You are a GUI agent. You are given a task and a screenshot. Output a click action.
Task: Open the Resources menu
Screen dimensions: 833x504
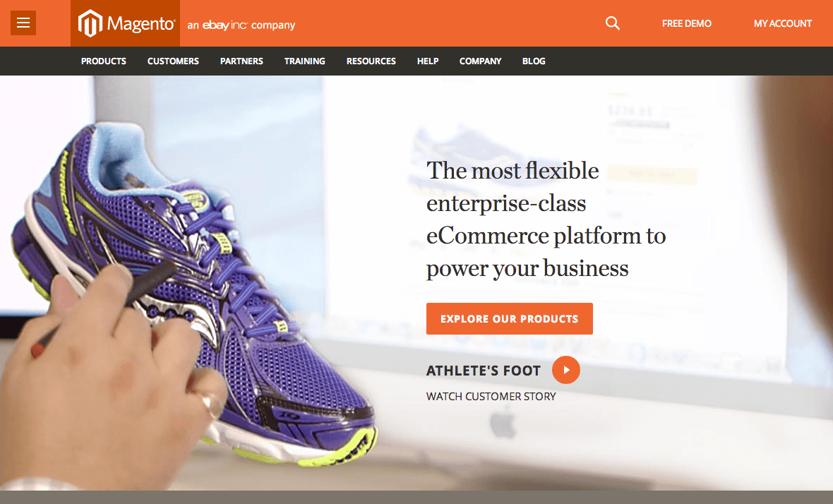coord(371,61)
